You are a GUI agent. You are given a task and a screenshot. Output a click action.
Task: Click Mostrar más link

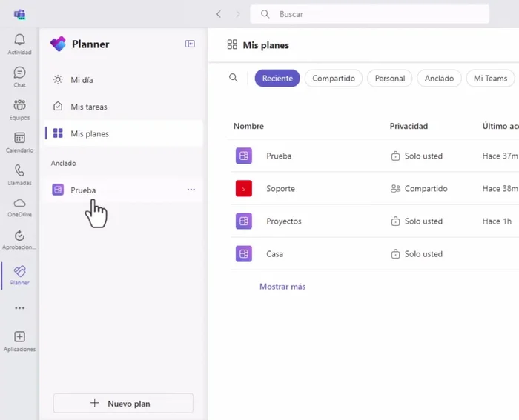(282, 287)
